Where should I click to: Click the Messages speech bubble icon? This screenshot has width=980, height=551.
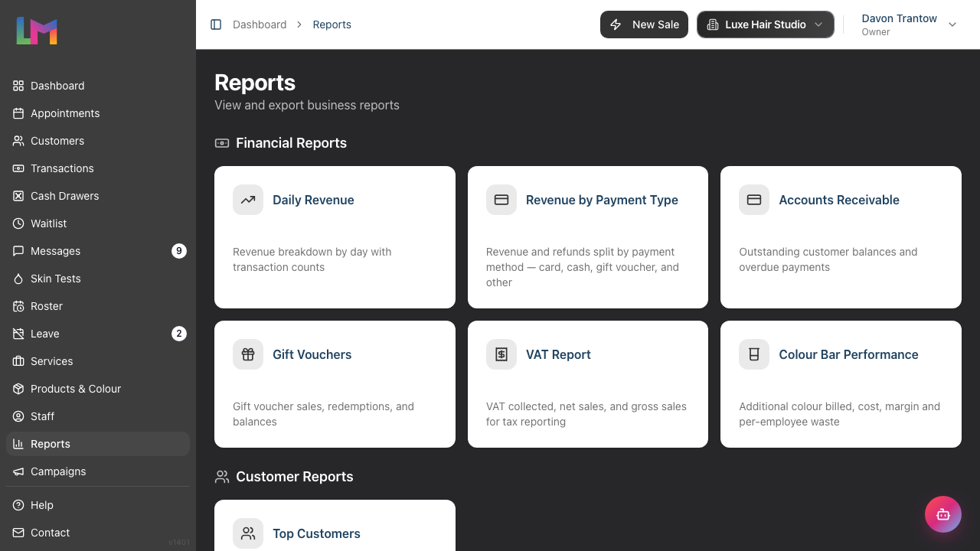coord(18,251)
